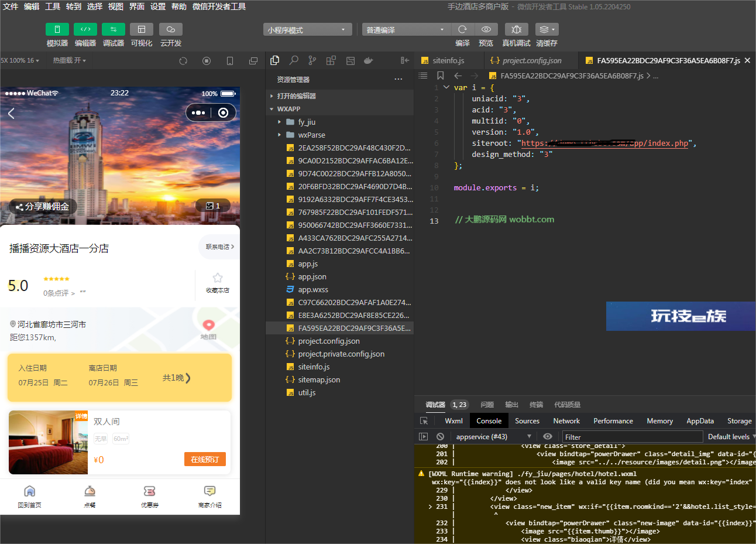
Task: Open the 普通编译 compile mode dropdown
Action: (406, 29)
